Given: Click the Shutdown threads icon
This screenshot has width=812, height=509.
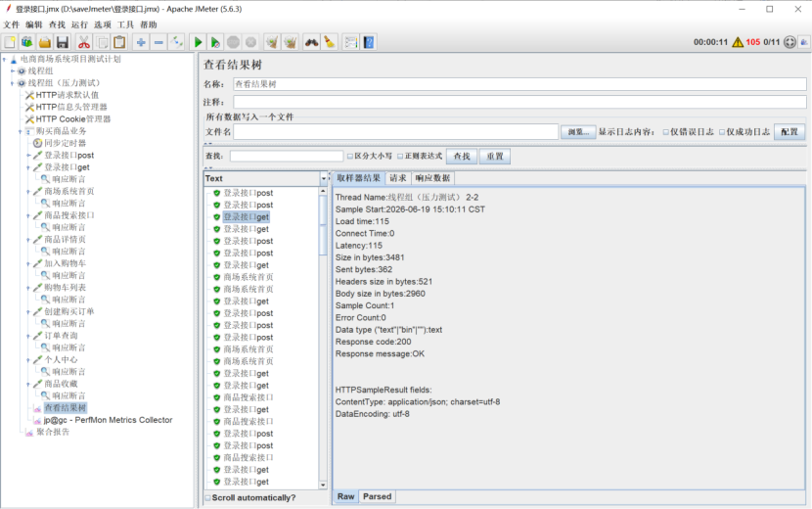Looking at the screenshot, I should coord(251,42).
